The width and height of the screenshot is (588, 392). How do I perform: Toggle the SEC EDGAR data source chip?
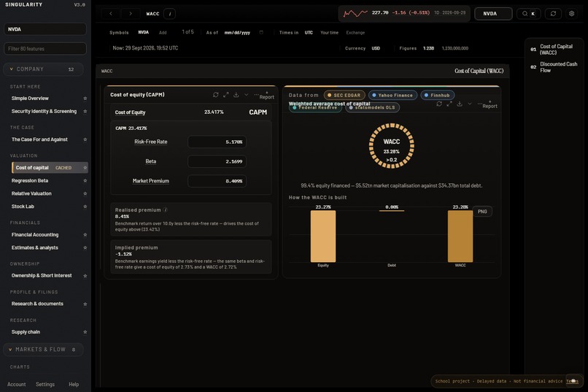coord(344,96)
